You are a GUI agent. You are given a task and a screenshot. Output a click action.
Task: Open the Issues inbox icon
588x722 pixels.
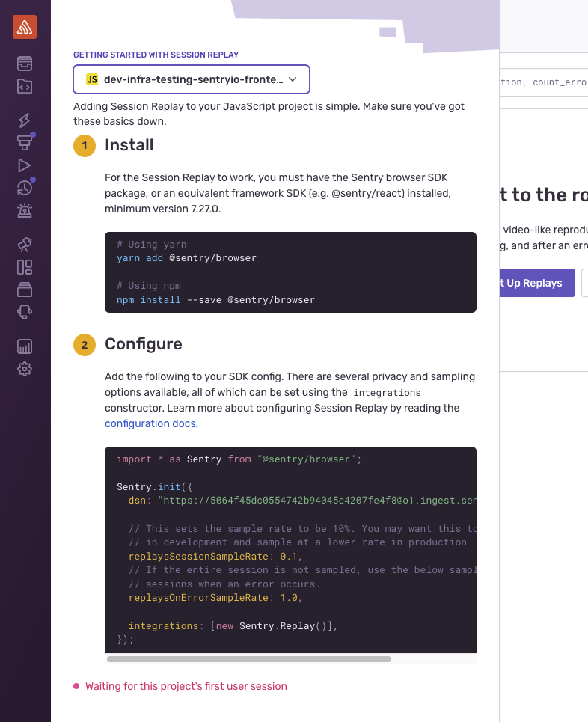(x=25, y=64)
